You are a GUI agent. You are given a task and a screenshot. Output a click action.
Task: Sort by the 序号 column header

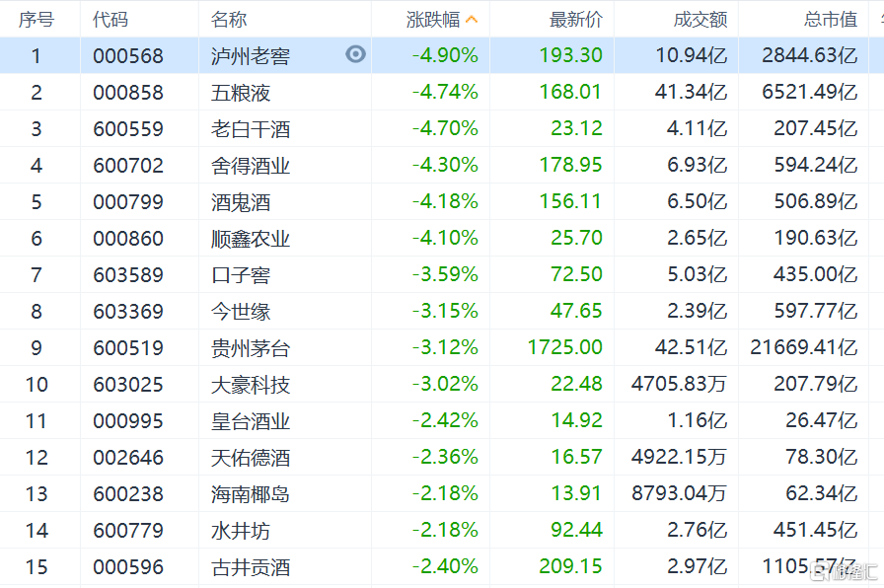tap(37, 20)
